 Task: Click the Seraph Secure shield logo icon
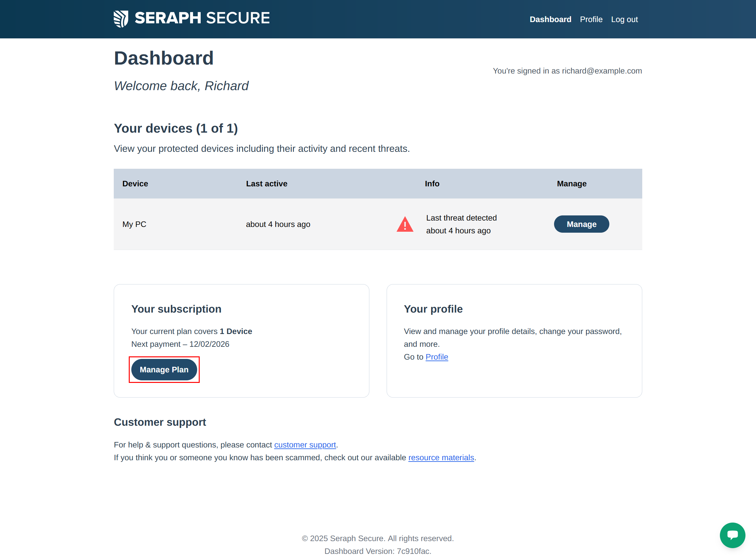click(121, 19)
